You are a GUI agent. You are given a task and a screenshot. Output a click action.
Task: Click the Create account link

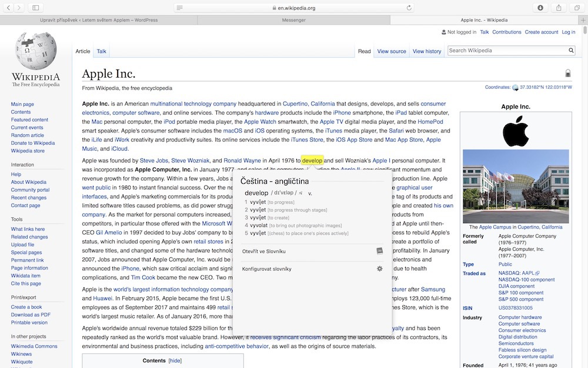(541, 32)
